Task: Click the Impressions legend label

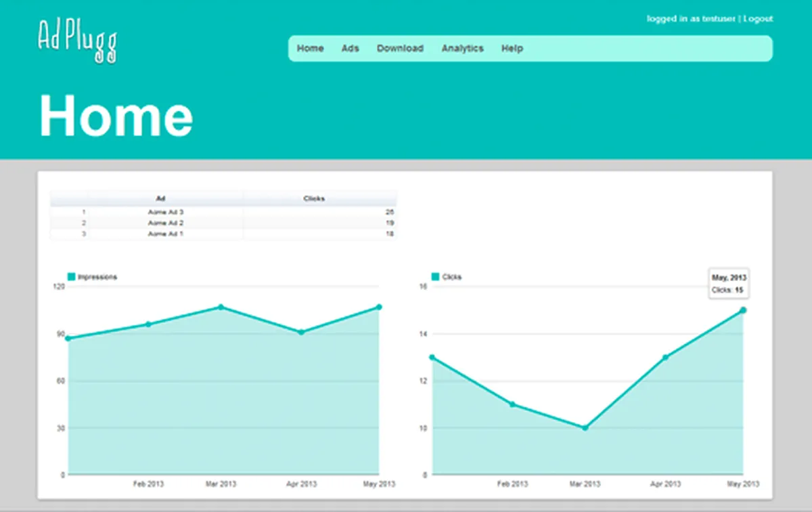Action: tap(97, 277)
